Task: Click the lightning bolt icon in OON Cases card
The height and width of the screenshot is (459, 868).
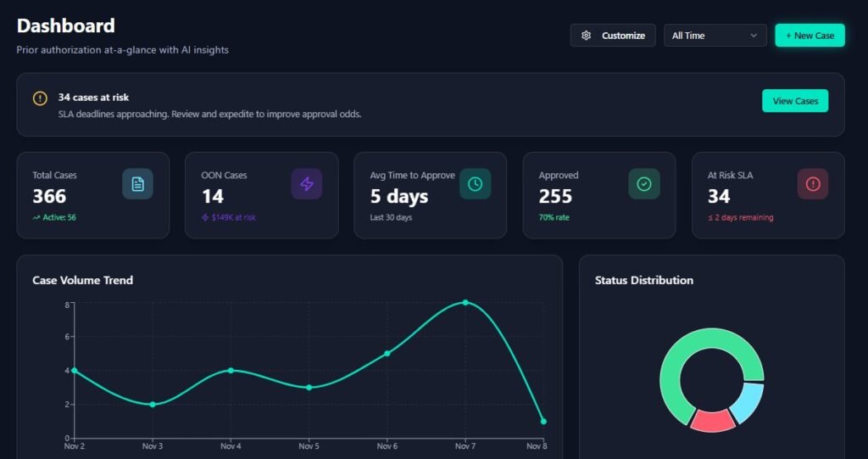Action: [x=306, y=184]
